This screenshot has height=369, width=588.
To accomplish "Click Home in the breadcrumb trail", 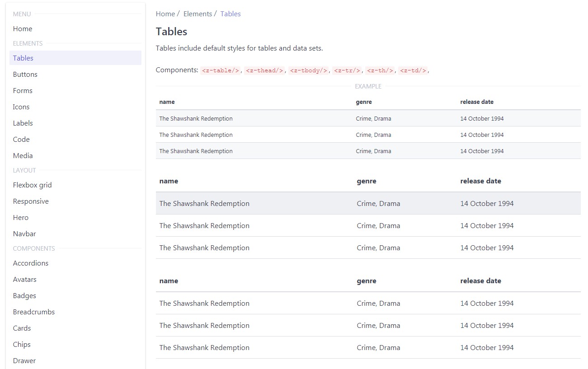I will (x=165, y=14).
